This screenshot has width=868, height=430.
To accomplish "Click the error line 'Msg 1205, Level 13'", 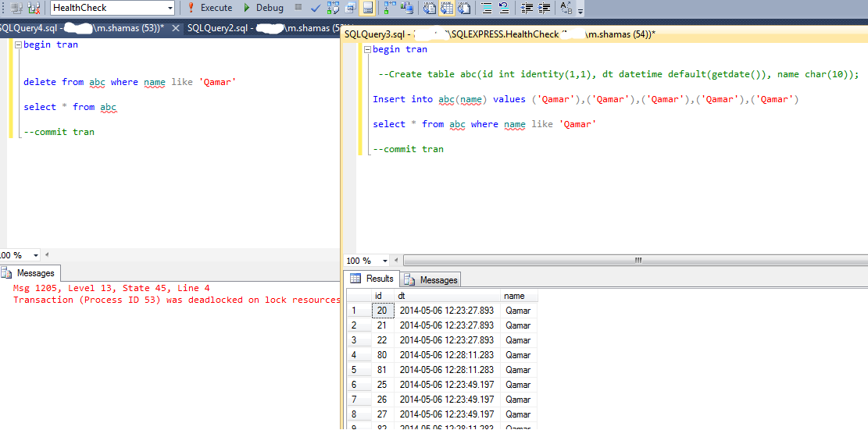I will (x=111, y=288).
